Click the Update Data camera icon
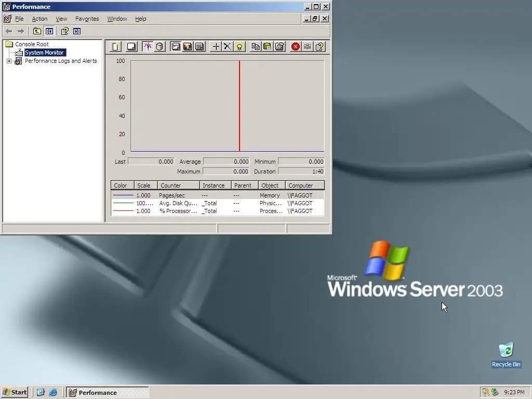 pyautogui.click(x=308, y=46)
